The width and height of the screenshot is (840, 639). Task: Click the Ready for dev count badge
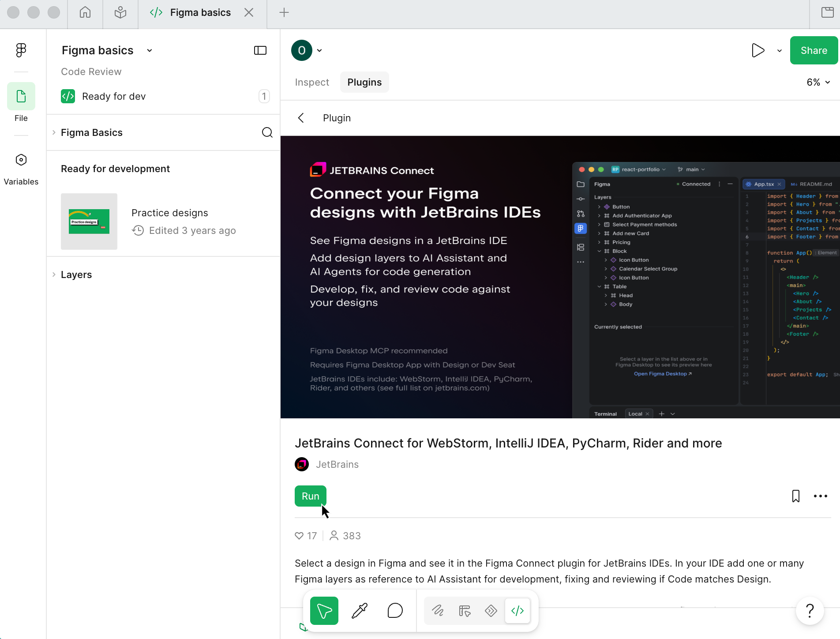coord(264,96)
